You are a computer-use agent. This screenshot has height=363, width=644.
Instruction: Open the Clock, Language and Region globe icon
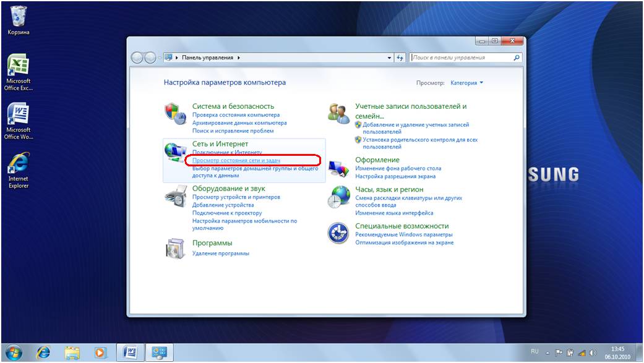[x=338, y=197]
